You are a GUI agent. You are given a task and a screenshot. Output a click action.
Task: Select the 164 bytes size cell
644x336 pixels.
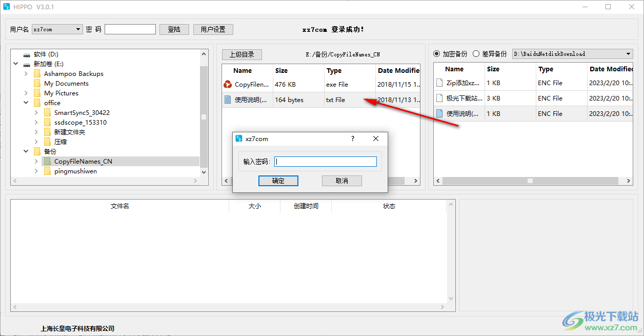point(298,100)
